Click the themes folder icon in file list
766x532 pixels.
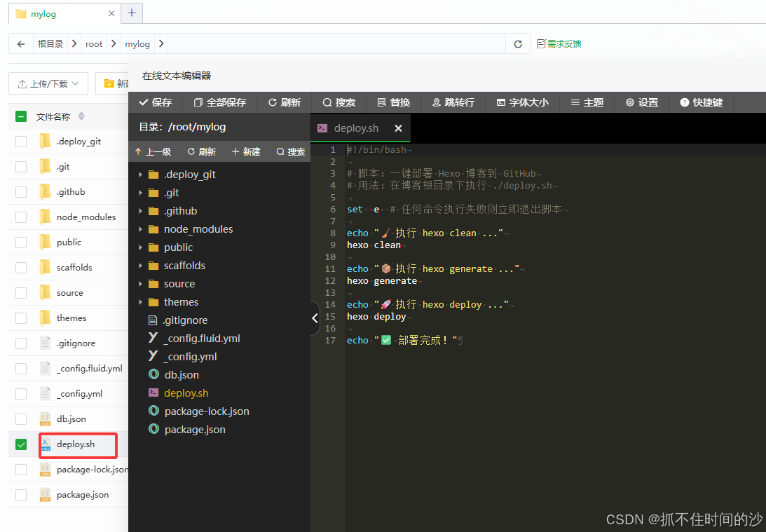click(x=45, y=318)
